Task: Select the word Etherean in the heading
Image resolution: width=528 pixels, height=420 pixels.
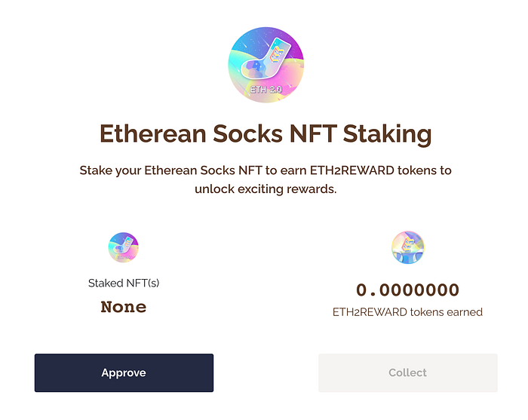Action: pyautogui.click(x=153, y=133)
